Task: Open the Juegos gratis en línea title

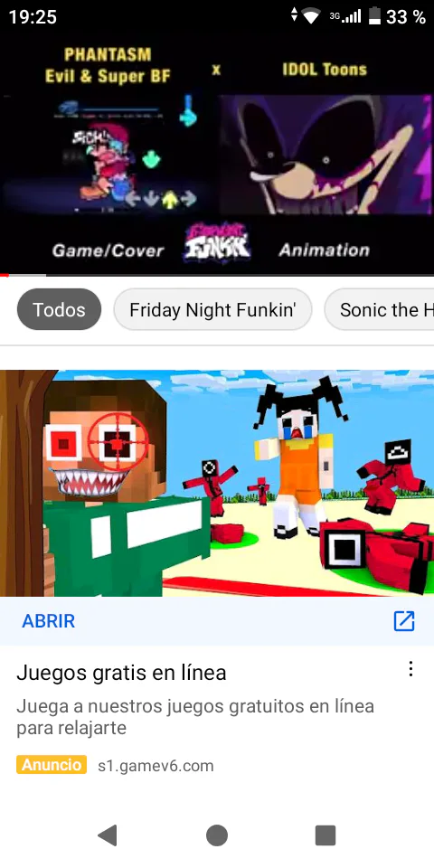Action: (x=121, y=673)
